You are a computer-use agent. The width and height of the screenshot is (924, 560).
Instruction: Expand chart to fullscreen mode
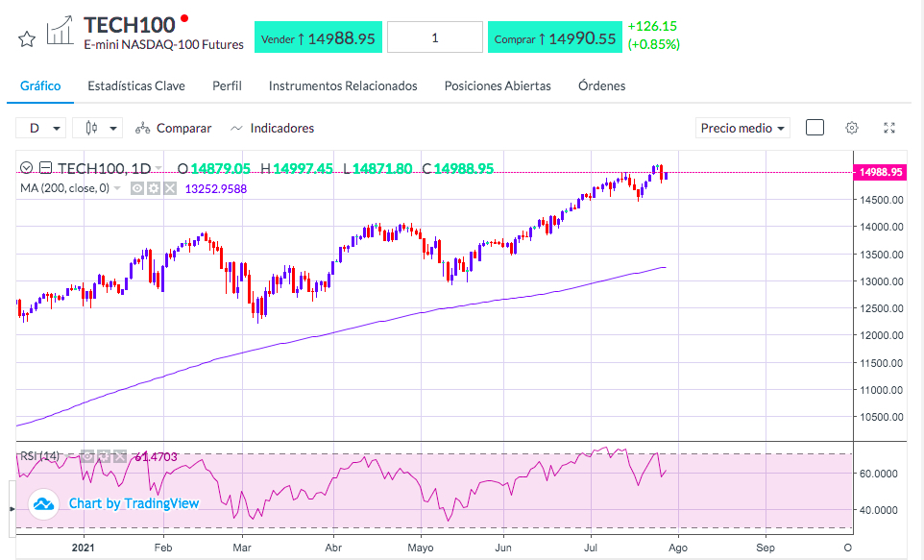(x=889, y=128)
